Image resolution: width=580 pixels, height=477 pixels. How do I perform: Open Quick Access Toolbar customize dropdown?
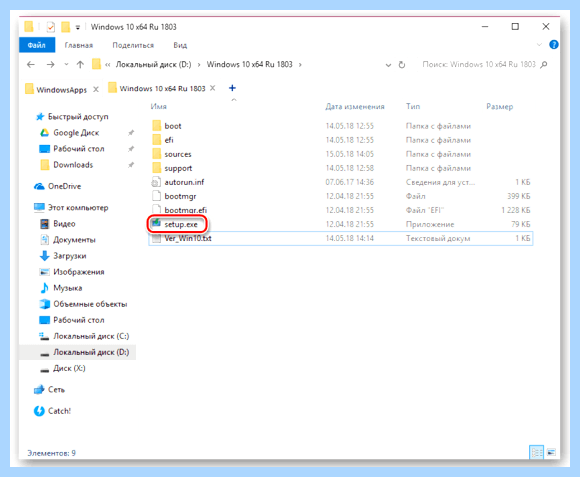coord(78,27)
